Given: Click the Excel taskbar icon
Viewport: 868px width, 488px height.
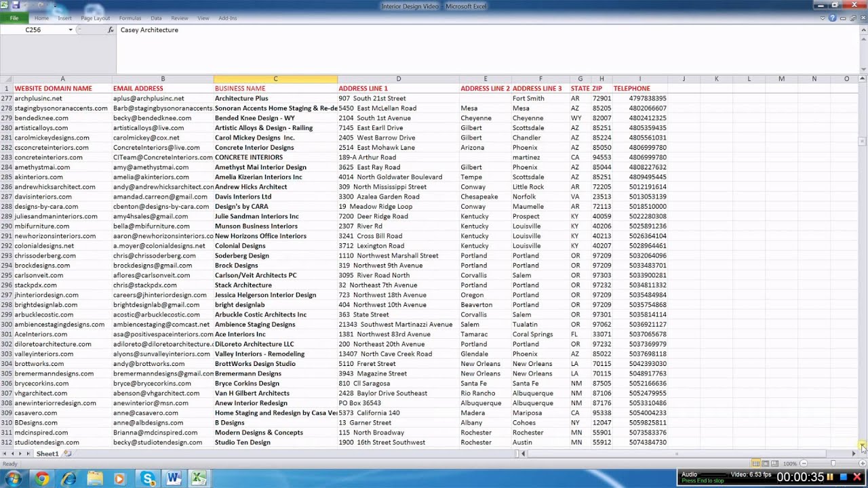Looking at the screenshot, I should pyautogui.click(x=199, y=479).
